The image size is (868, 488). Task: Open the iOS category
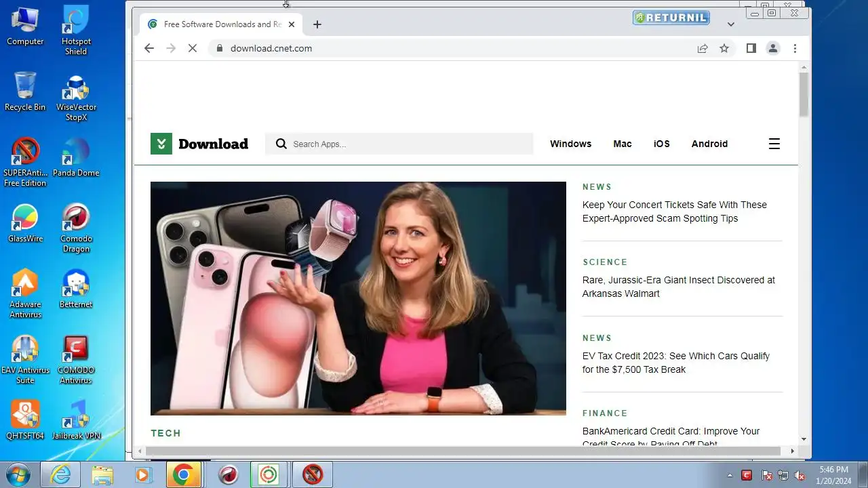tap(662, 144)
